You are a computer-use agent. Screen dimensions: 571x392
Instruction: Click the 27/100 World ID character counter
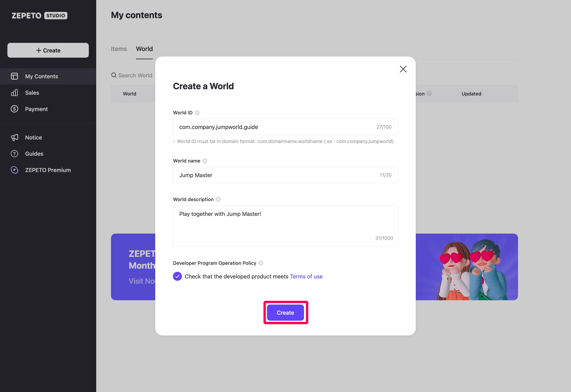click(384, 127)
